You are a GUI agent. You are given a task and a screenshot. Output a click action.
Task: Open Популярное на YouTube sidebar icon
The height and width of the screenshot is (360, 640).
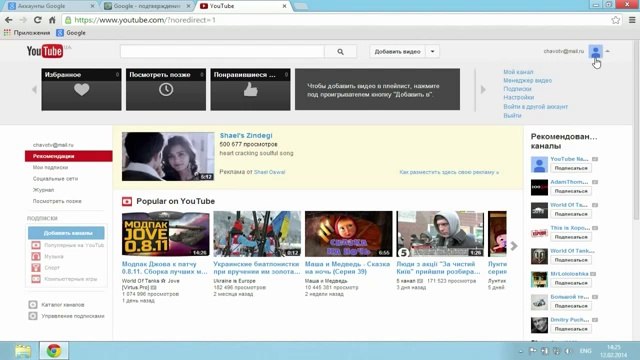click(x=36, y=245)
